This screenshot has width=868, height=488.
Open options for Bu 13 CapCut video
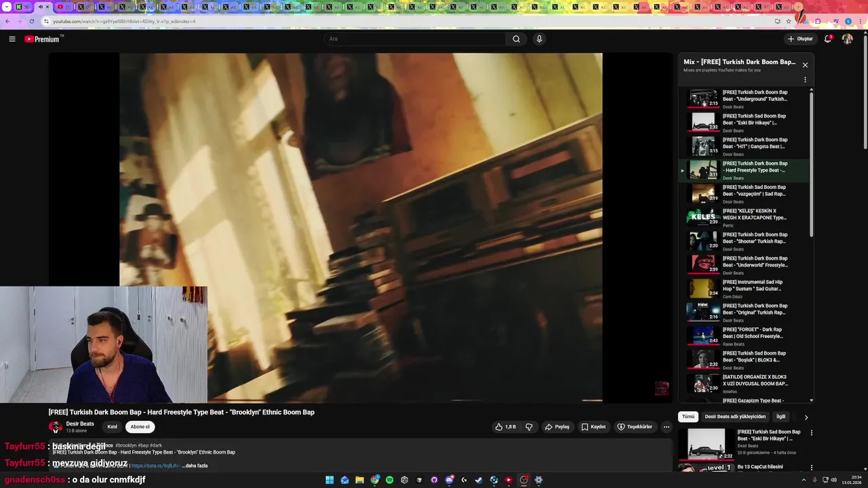click(812, 468)
